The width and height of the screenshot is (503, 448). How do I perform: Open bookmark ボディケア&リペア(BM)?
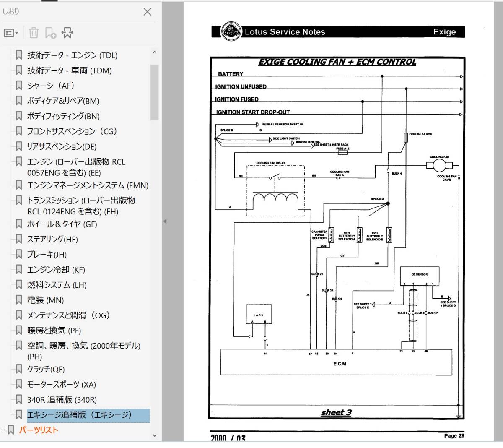click(63, 101)
